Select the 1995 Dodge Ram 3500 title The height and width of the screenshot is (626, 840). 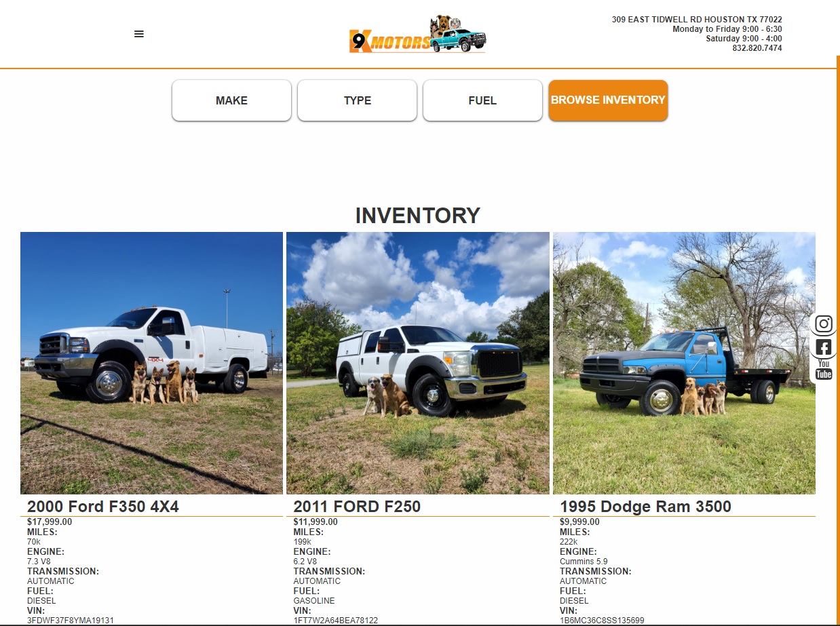coord(645,507)
